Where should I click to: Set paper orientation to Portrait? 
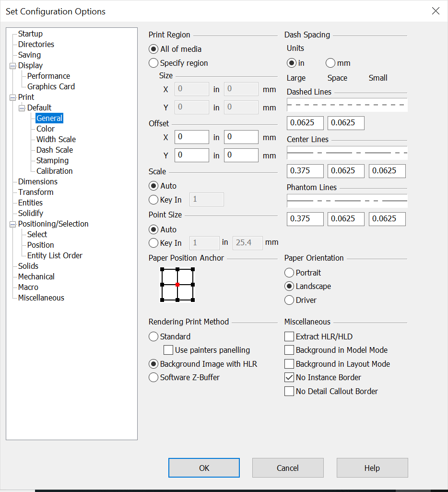(289, 272)
